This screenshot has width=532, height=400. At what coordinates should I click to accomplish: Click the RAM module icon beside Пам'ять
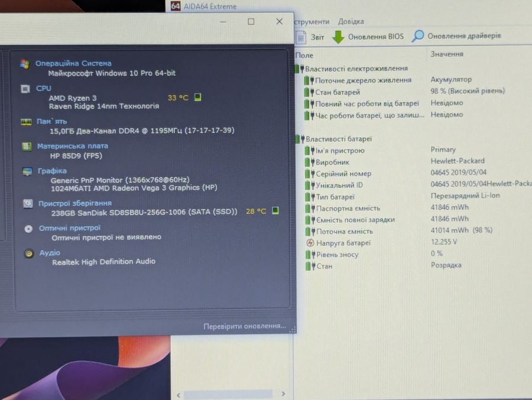(x=26, y=122)
